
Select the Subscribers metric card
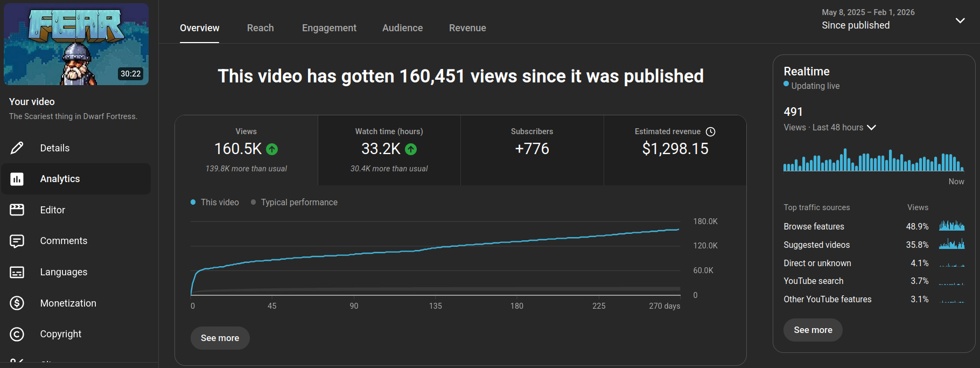(531, 150)
